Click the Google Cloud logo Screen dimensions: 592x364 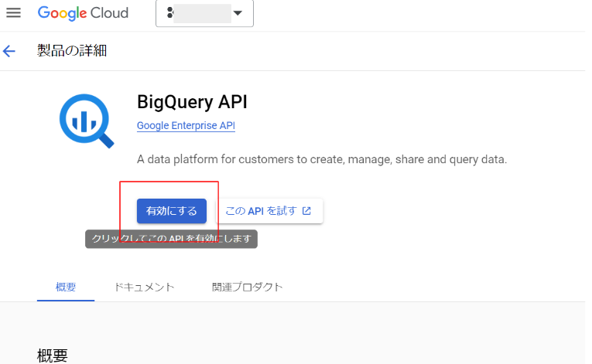click(x=83, y=13)
